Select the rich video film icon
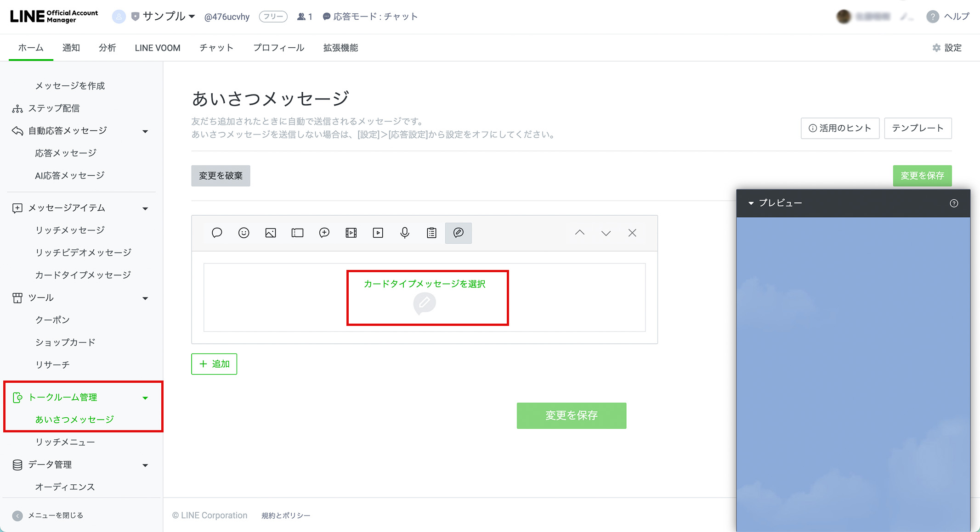Viewport: 980px width, 532px height. (x=351, y=233)
